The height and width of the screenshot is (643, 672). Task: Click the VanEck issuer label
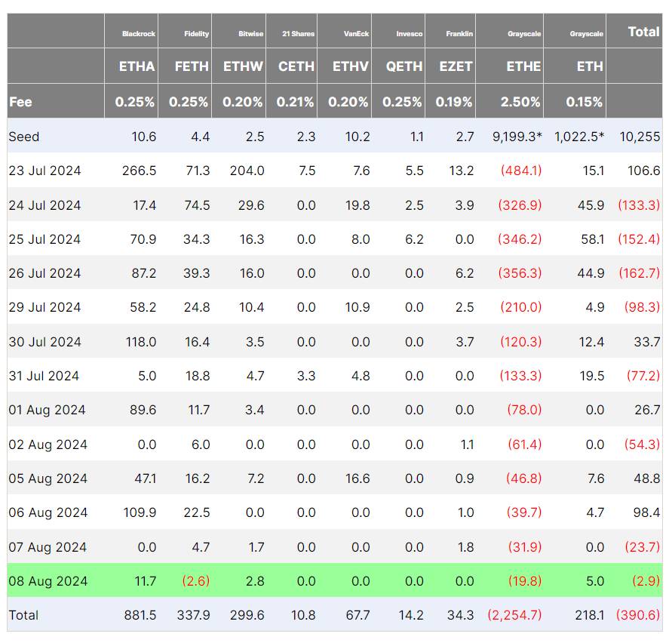356,33
